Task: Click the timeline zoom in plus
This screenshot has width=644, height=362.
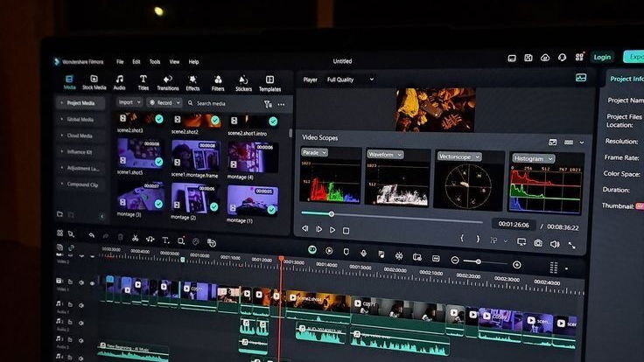Action: pyautogui.click(x=517, y=265)
